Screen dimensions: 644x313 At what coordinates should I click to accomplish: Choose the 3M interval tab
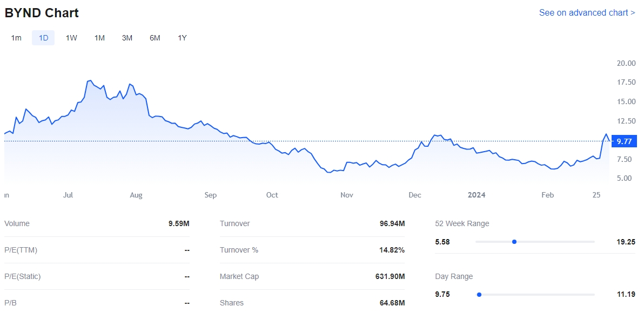pos(127,38)
